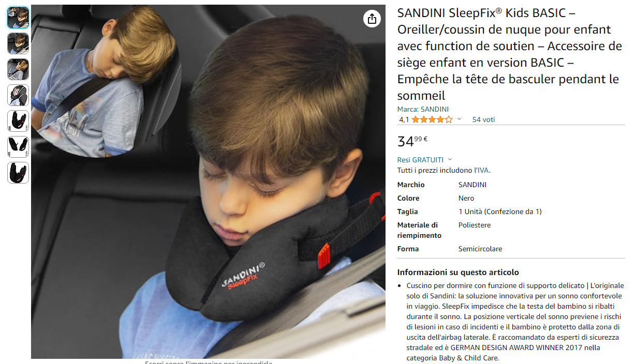Image resolution: width=636 pixels, height=364 pixels.
Task: Open the Marca: SANDINI brand link
Action: [x=423, y=109]
